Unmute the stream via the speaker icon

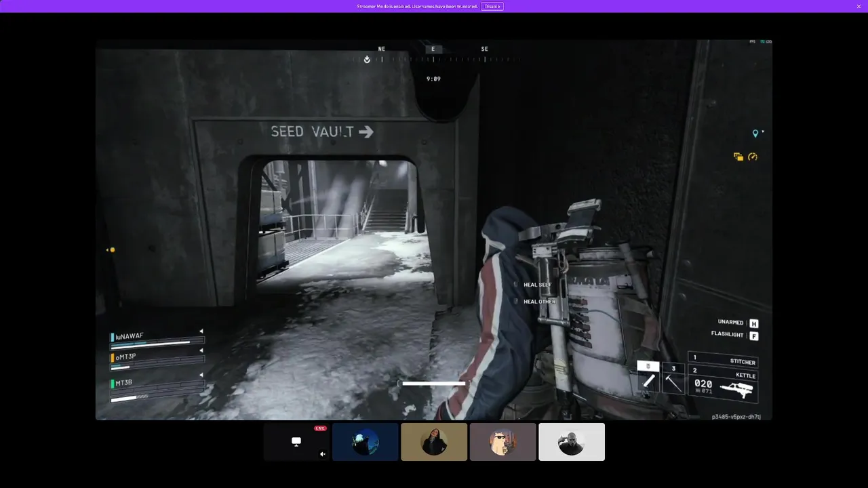click(x=323, y=454)
